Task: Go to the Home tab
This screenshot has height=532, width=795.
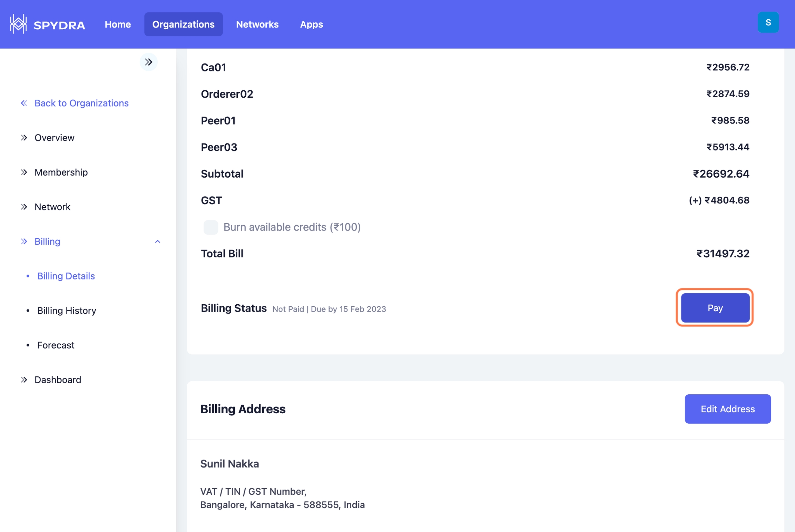Action: point(118,24)
